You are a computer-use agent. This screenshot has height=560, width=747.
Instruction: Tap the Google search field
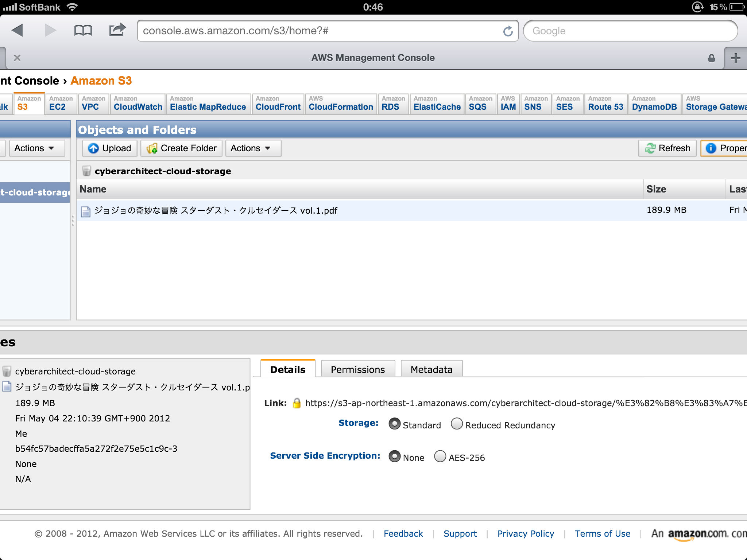click(630, 31)
